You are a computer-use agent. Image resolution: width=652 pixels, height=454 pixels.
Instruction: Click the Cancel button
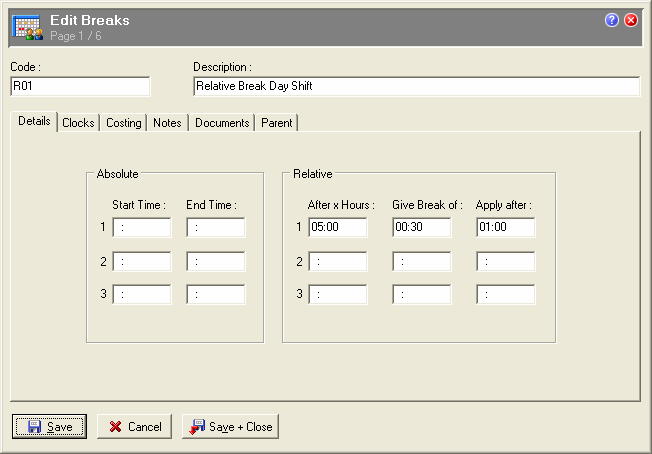pos(135,427)
